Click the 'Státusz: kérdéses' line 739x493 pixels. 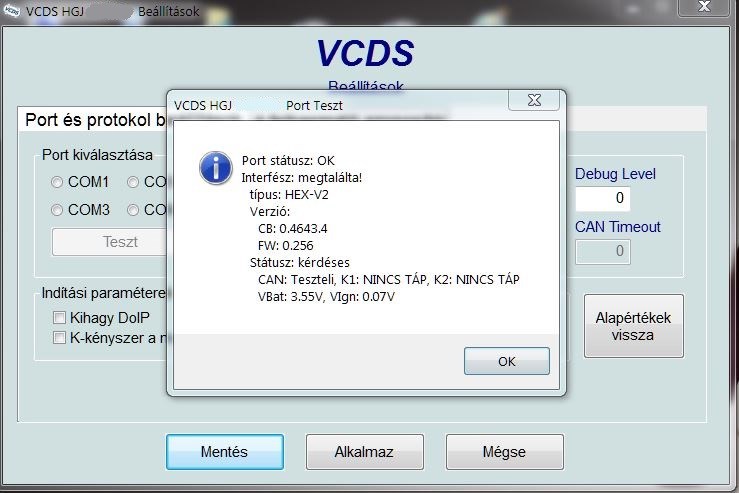300,263
